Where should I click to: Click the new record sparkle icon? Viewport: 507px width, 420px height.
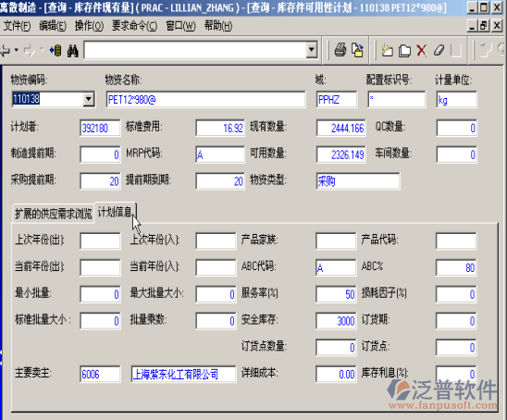387,51
